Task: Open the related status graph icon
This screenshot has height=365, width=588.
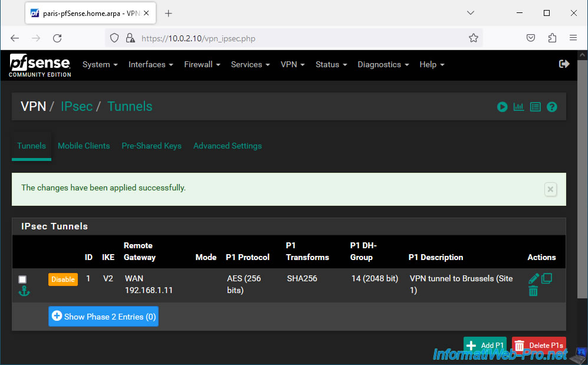Action: click(518, 107)
